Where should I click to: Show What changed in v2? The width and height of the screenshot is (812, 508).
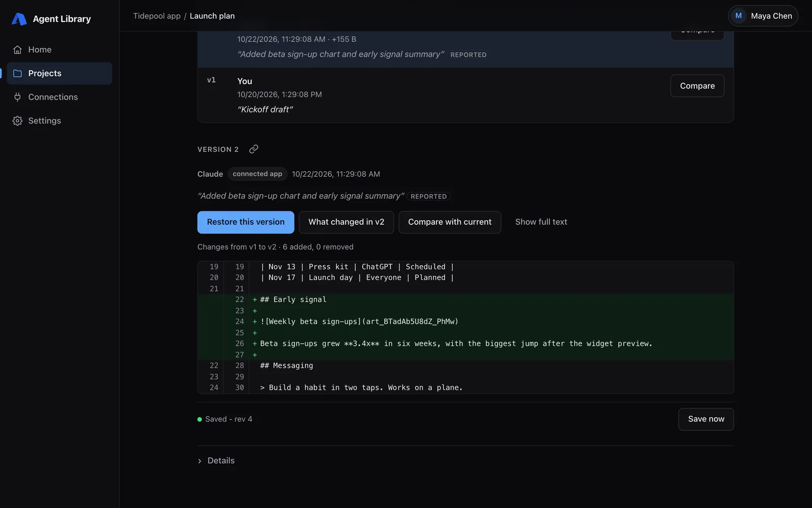pyautogui.click(x=346, y=222)
